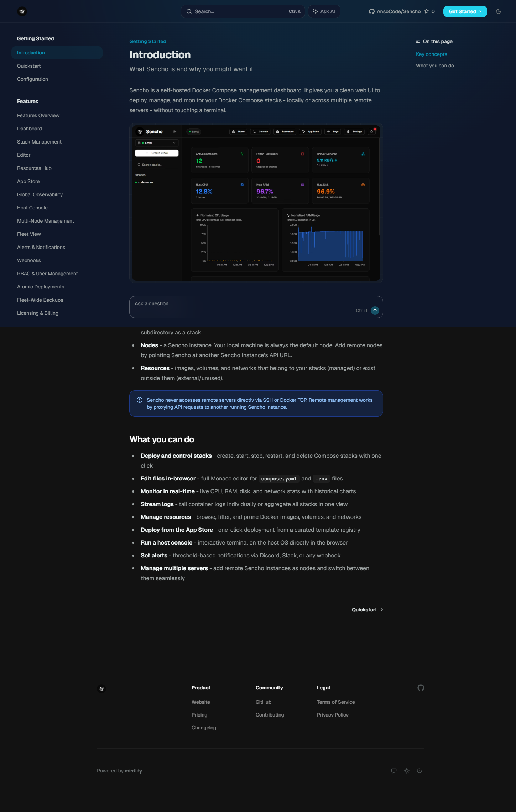This screenshot has width=516, height=812.
Task: Go to the next page Quickstart link
Action: (x=367, y=610)
